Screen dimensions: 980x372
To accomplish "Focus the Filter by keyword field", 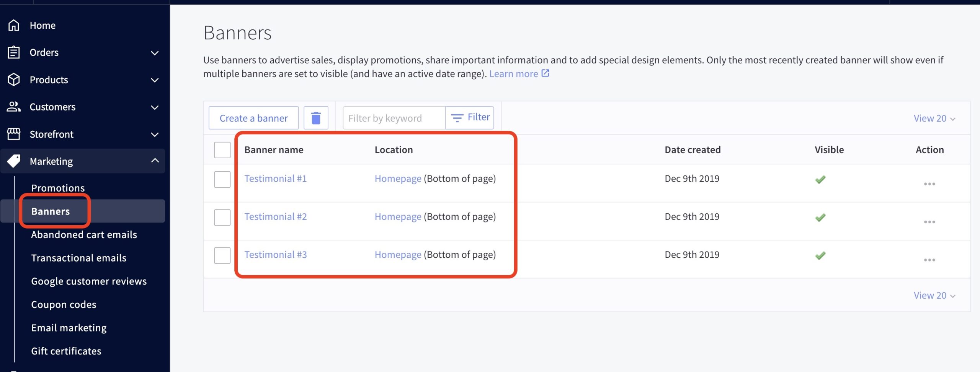I will pos(394,118).
